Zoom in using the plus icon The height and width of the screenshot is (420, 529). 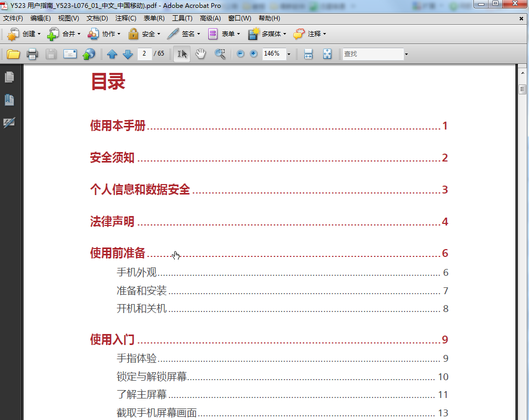tap(253, 53)
